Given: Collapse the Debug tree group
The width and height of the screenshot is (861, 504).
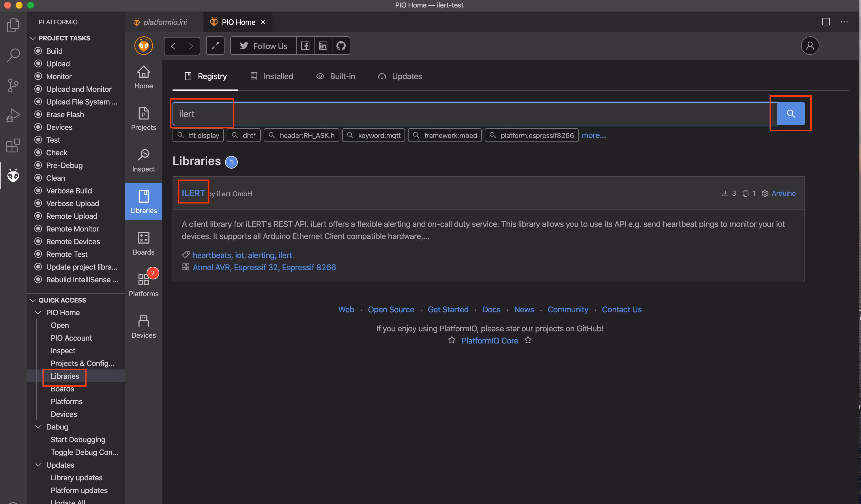Looking at the screenshot, I should [38, 427].
